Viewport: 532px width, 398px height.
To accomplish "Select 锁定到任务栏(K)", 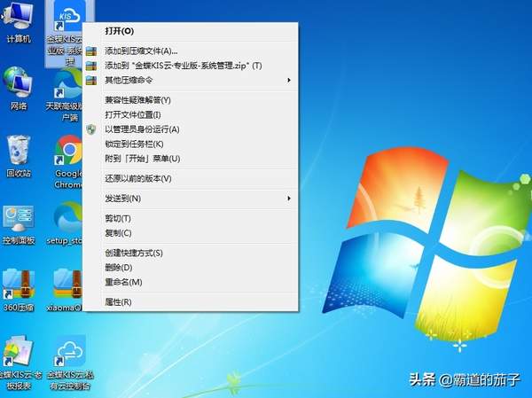I will click(x=191, y=144).
